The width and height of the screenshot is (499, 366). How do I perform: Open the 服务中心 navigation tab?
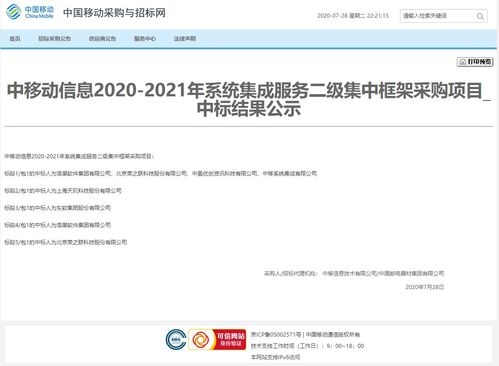tap(145, 39)
